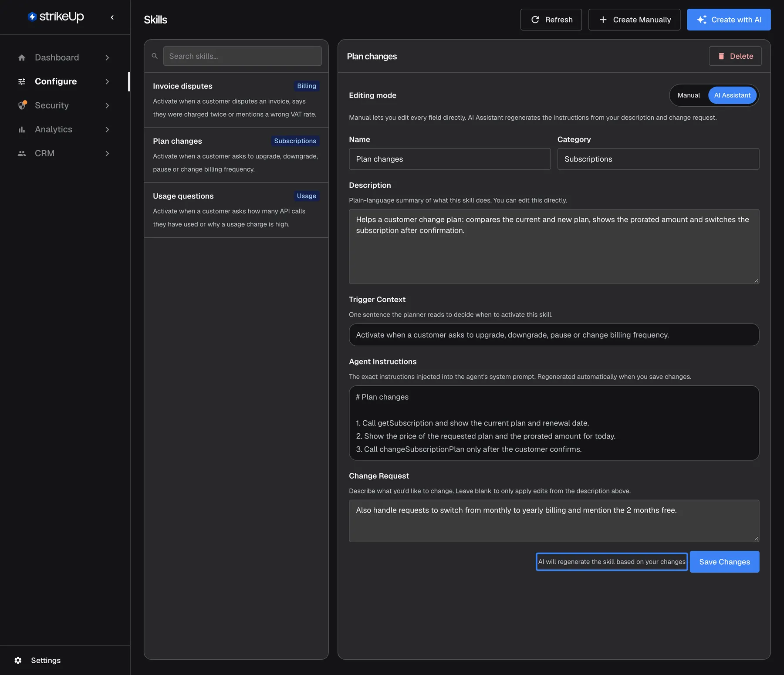Open Analytics in the sidebar

tap(64, 129)
